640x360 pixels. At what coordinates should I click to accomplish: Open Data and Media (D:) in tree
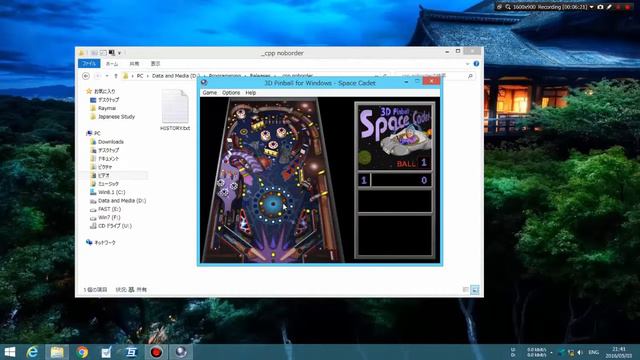tap(118, 201)
